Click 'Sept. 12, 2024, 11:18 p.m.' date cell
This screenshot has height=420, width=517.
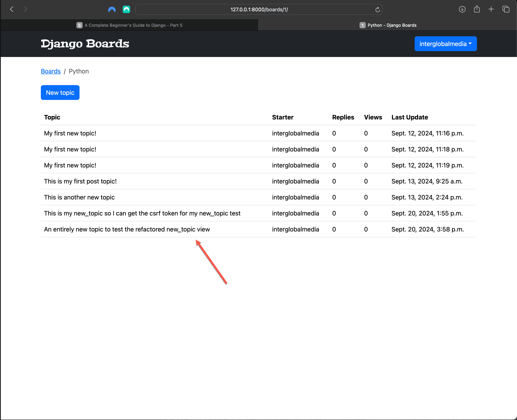(427, 149)
